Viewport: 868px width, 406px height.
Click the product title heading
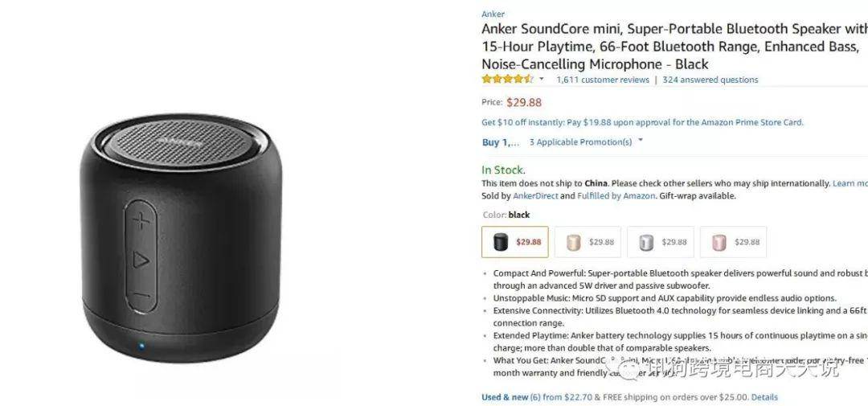click(675, 46)
